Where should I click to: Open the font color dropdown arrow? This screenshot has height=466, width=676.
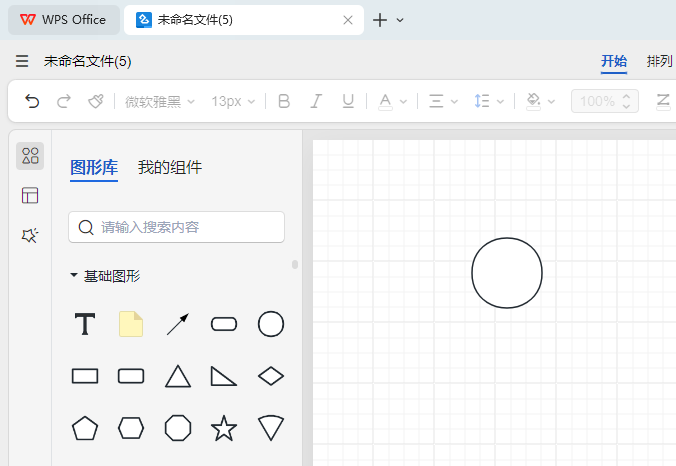[403, 102]
